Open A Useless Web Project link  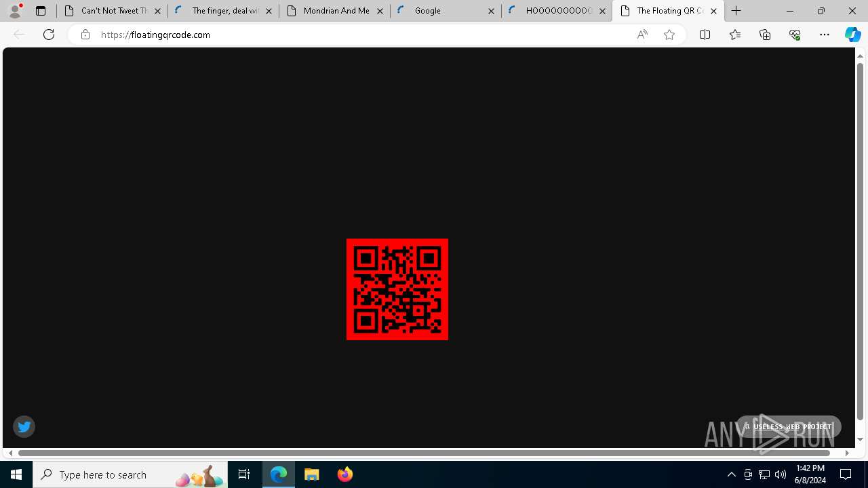point(789,426)
